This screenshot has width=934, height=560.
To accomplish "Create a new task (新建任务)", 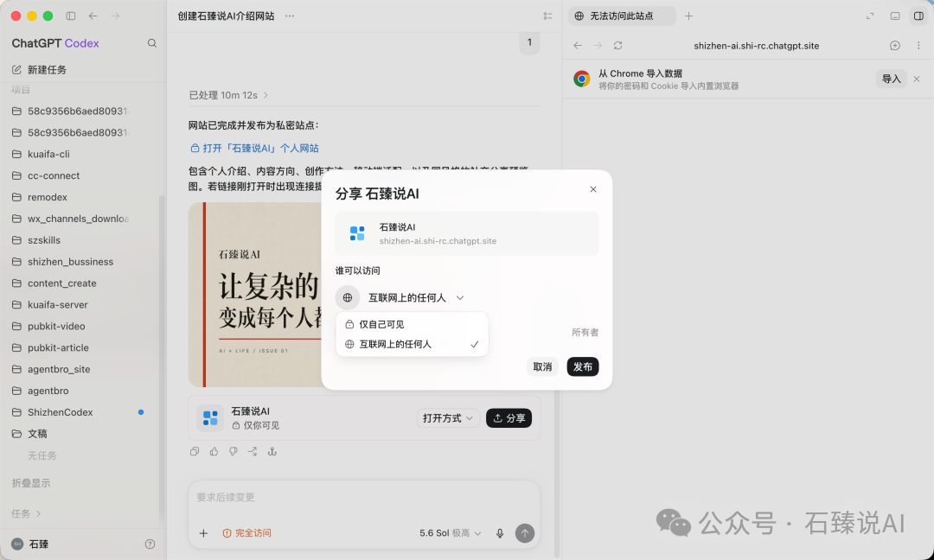I will click(39, 70).
